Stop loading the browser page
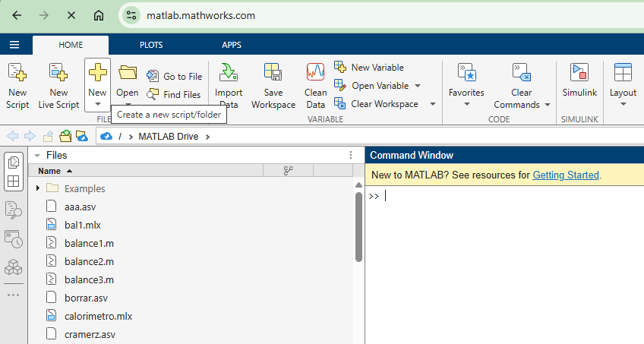Screen dimensions: 644x344 coord(71,16)
